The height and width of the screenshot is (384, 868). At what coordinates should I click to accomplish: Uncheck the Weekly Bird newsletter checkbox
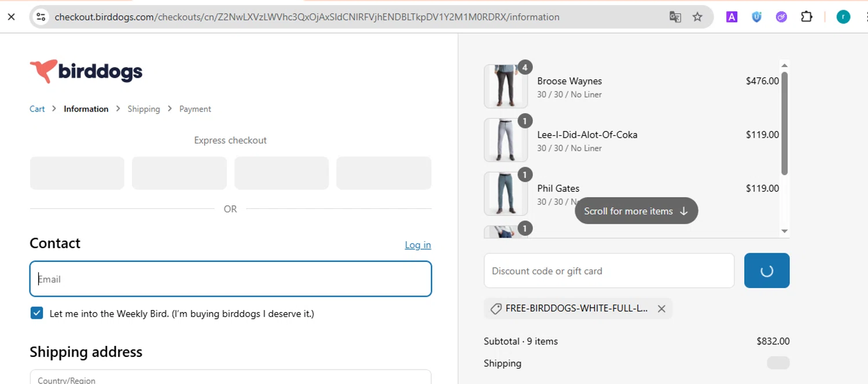tap(36, 313)
